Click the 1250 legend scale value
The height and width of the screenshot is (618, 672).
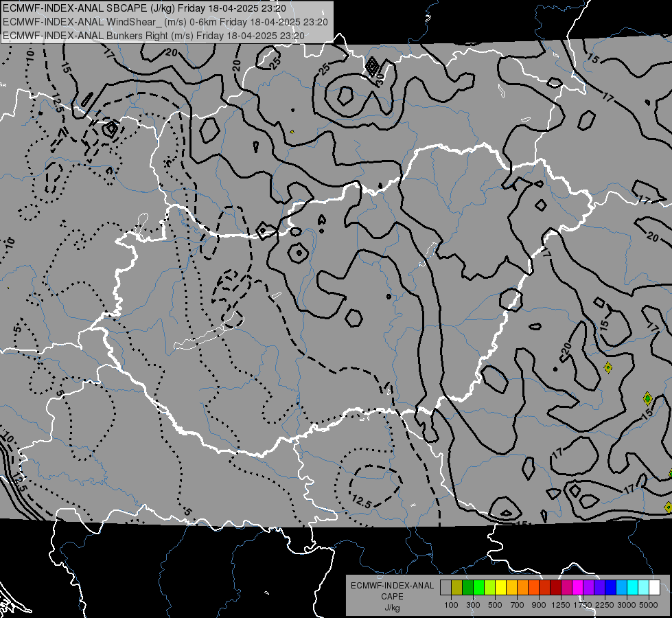[x=561, y=605]
